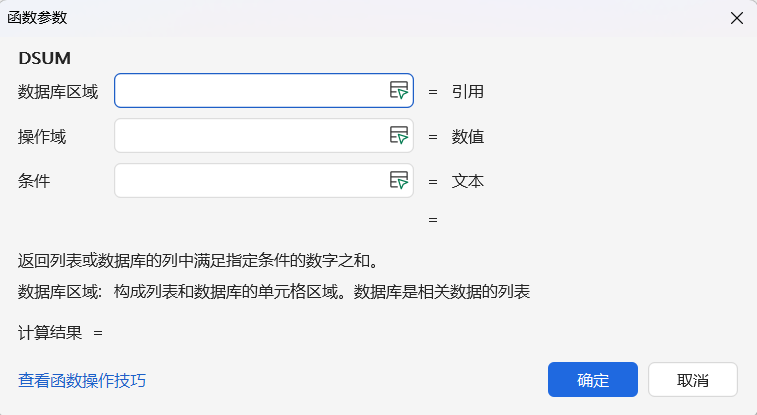757x415 pixels.
Task: Click into the 操作域 input box
Action: click(250, 136)
